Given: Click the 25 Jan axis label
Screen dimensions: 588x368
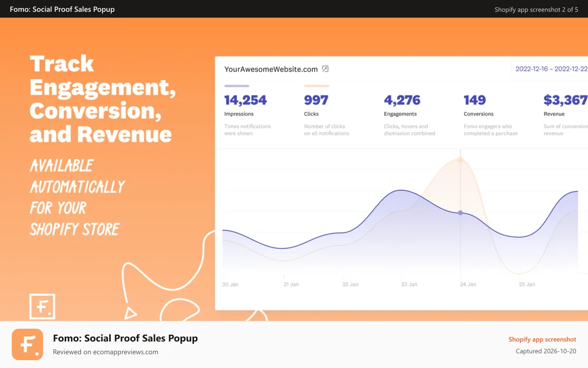Looking at the screenshot, I should (x=527, y=284).
